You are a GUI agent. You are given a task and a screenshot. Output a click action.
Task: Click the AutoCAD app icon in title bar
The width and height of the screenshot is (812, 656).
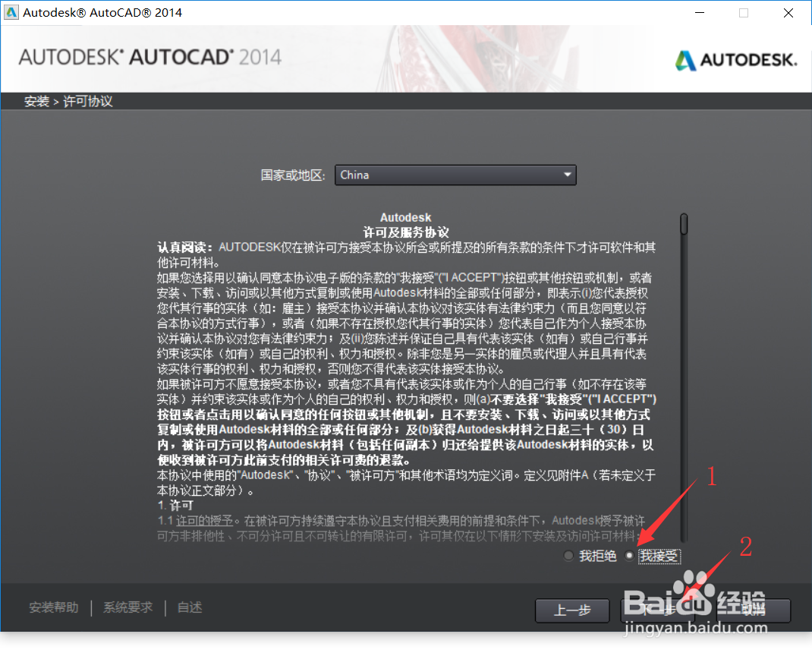pos(11,12)
